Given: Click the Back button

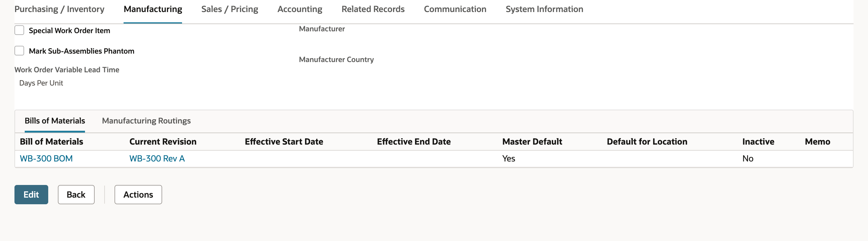Looking at the screenshot, I should [76, 195].
